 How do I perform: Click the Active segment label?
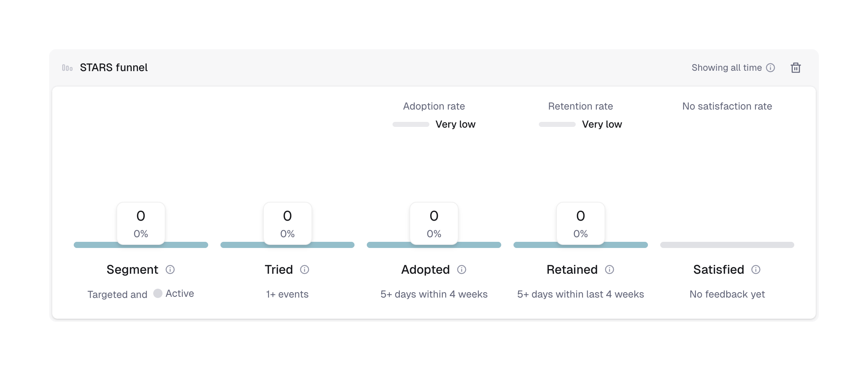(180, 293)
